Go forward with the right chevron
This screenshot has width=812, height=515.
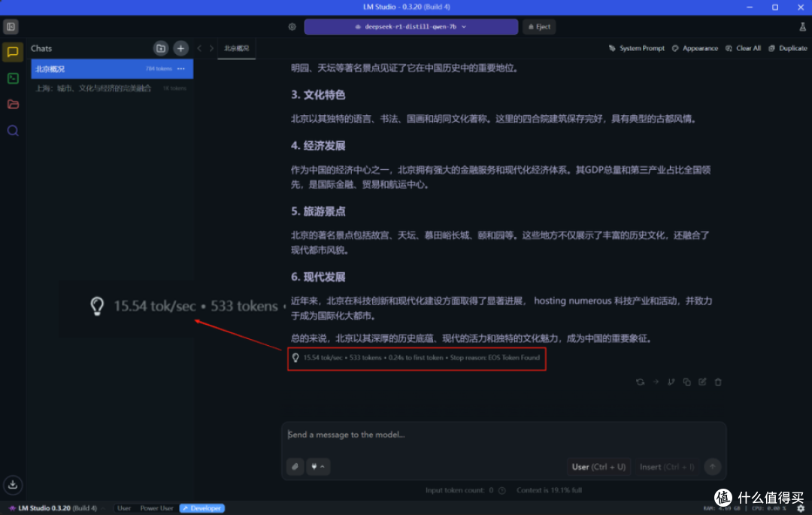[211, 49]
